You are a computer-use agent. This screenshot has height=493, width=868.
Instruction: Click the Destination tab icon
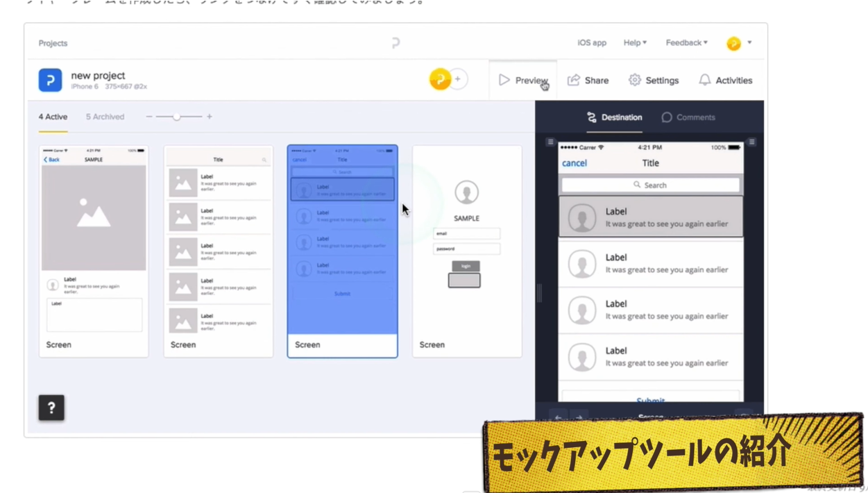592,117
